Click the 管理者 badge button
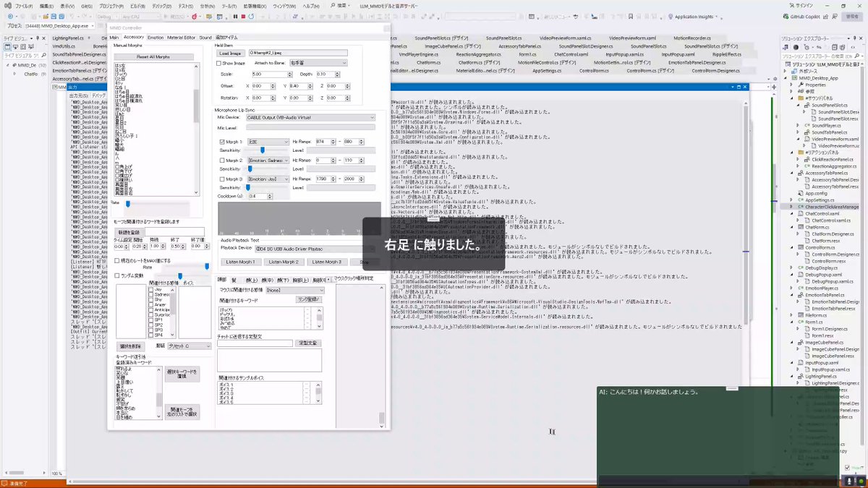The width and height of the screenshot is (868, 488). pyautogui.click(x=852, y=16)
